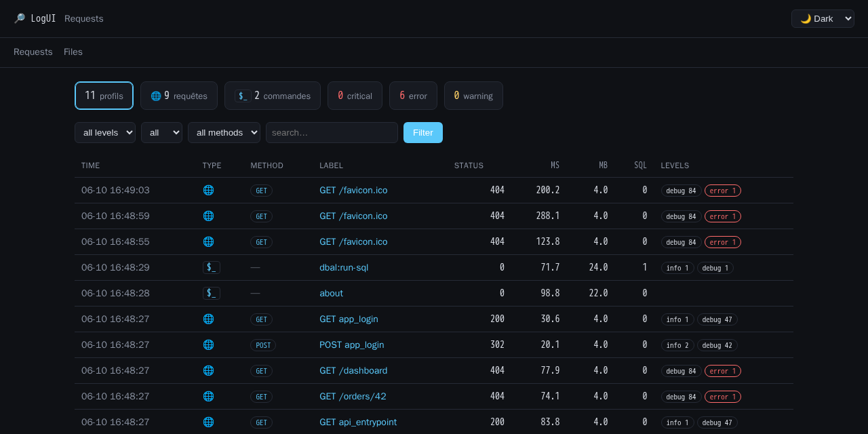The width and height of the screenshot is (868, 434).
Task: Click the 288.1 ms value
Action: 548,216
